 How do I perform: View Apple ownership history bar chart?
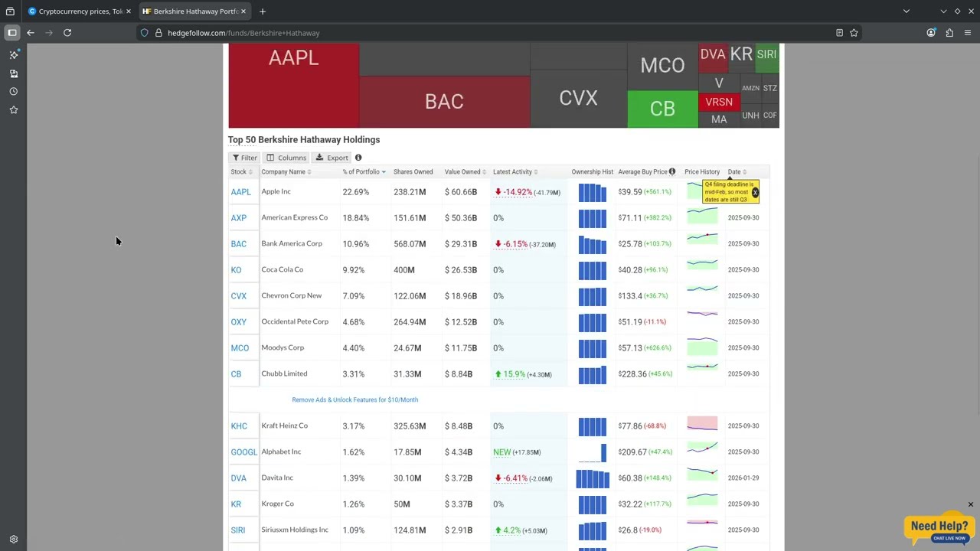(593, 192)
